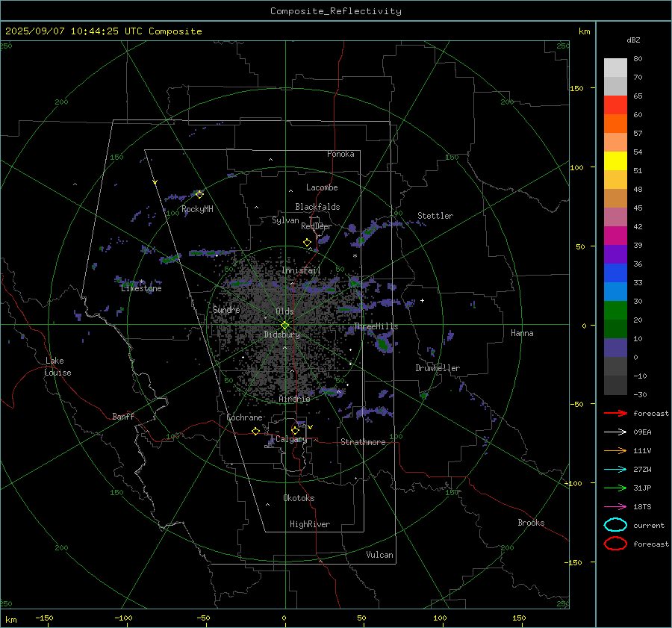Image resolution: width=672 pixels, height=628 pixels.
Task: Click the RockyMH label
Action: 197,209
